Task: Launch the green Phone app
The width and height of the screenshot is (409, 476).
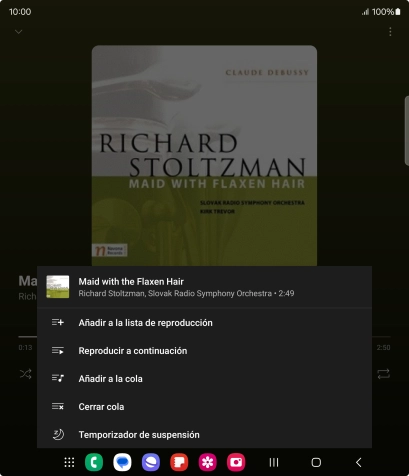Action: (x=94, y=462)
